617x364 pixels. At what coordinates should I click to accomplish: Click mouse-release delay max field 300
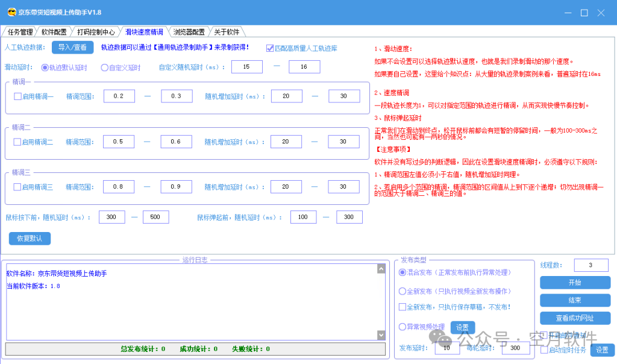(x=349, y=217)
